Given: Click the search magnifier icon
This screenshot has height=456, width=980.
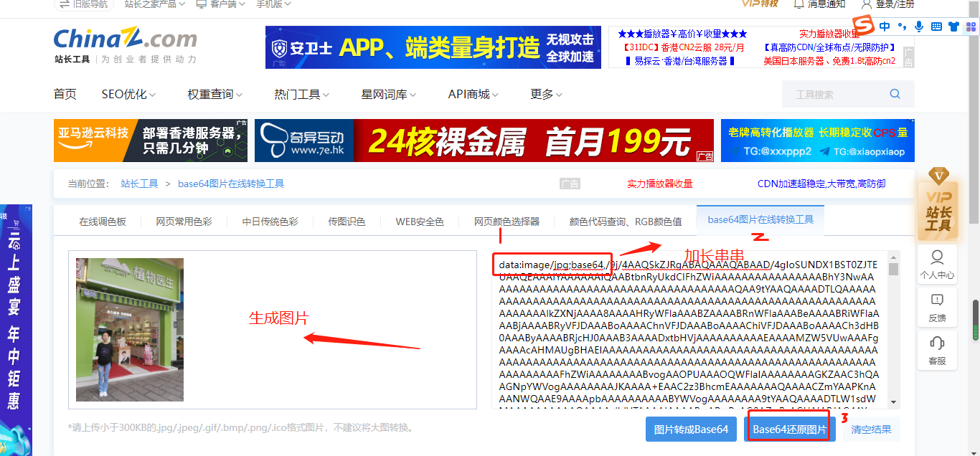Looking at the screenshot, I should [895, 94].
